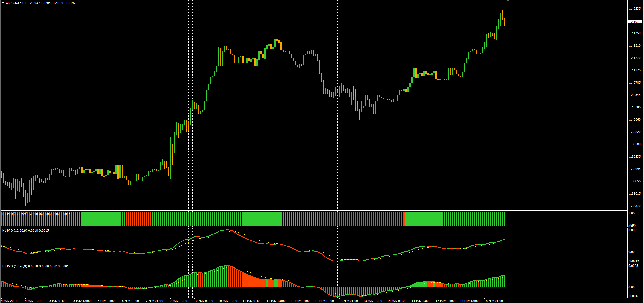Click the grey chart shift triangle marker
Viewport: 644px width, 303px height.
click(x=508, y=1)
